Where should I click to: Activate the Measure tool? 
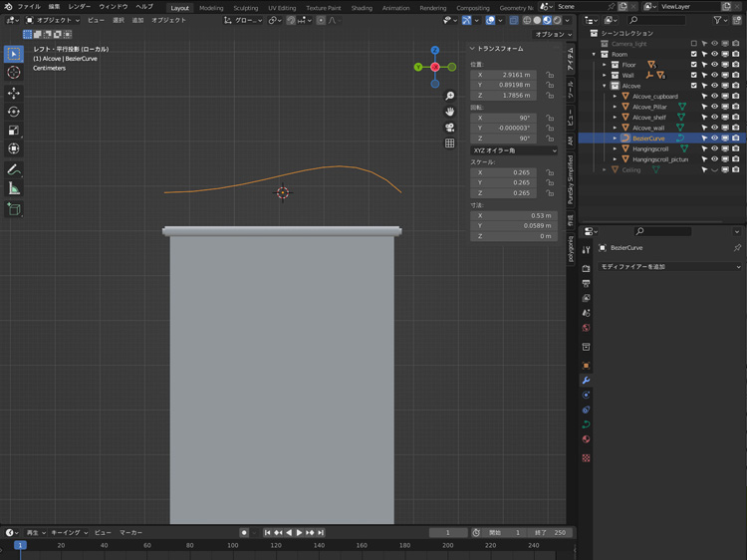coord(14,188)
